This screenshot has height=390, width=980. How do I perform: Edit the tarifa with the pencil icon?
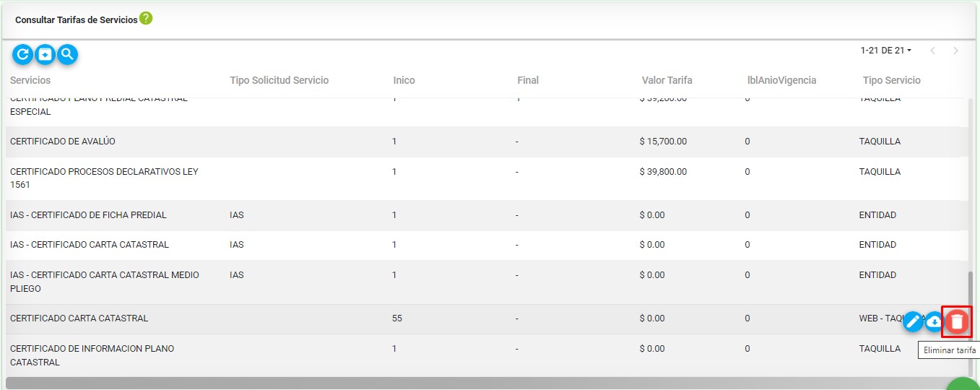pyautogui.click(x=914, y=321)
